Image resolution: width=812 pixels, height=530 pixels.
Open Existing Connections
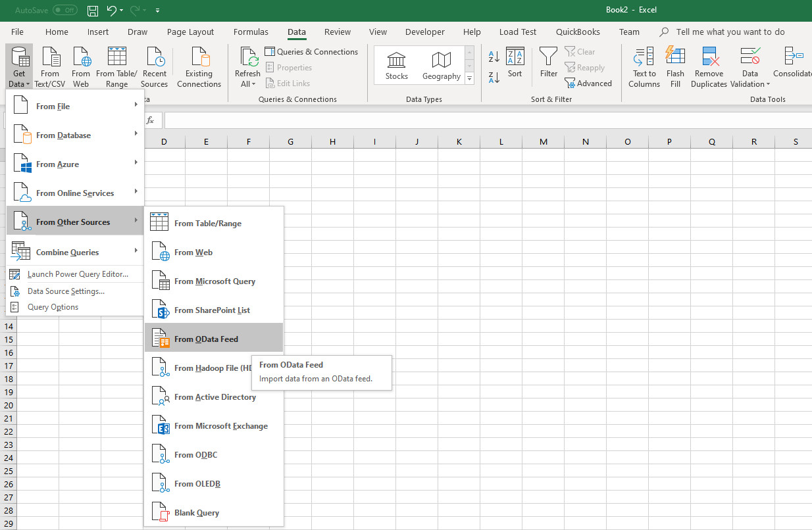tap(199, 67)
